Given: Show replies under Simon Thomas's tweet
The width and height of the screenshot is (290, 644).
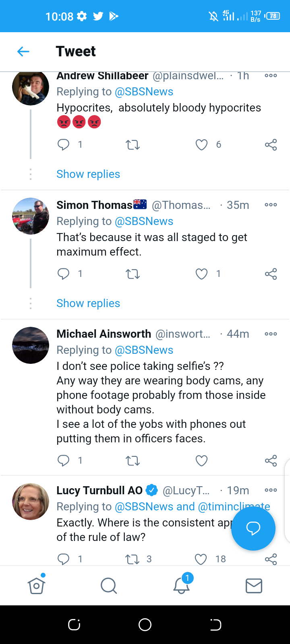Looking at the screenshot, I should [x=88, y=303].
